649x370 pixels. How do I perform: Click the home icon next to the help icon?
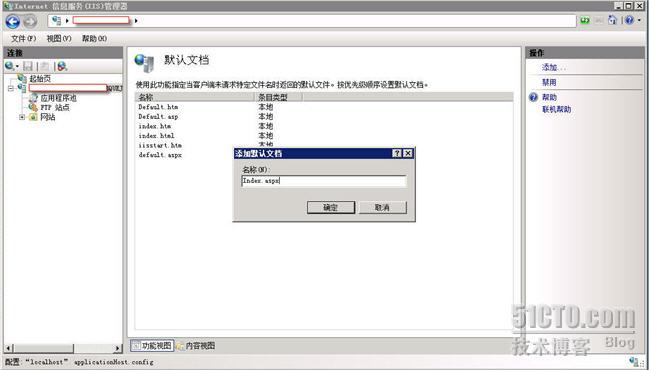(x=612, y=20)
